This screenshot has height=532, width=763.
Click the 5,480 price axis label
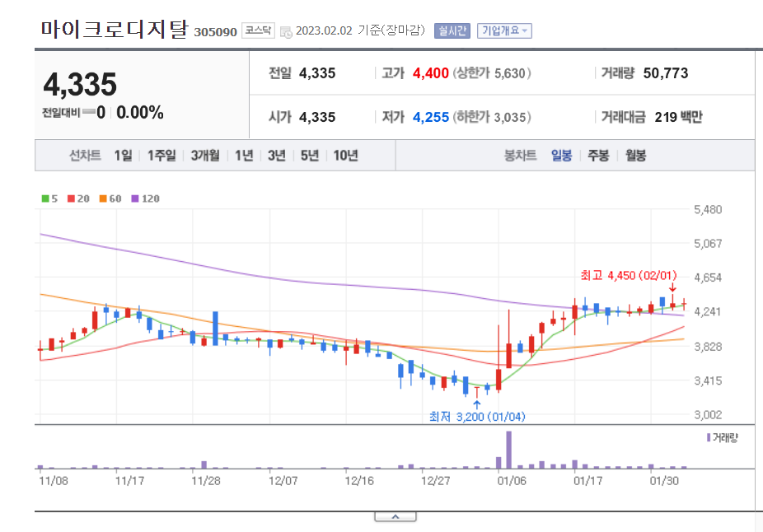coord(708,210)
